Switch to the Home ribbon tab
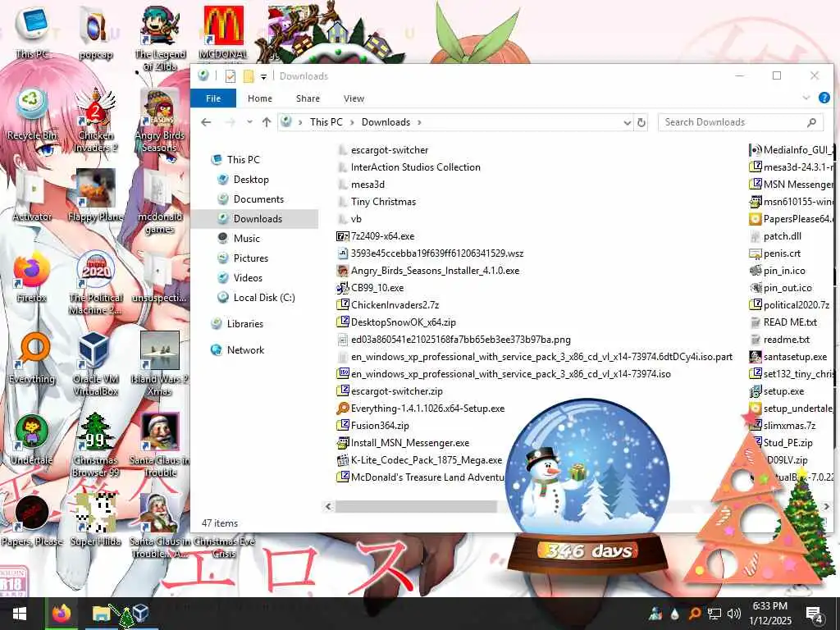840x630 pixels. click(260, 98)
